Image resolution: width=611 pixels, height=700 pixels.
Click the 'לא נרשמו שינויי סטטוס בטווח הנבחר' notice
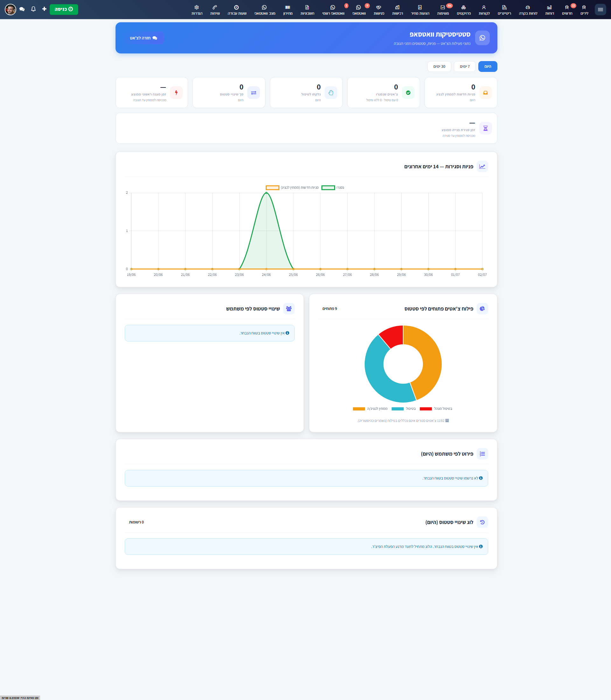point(306,478)
